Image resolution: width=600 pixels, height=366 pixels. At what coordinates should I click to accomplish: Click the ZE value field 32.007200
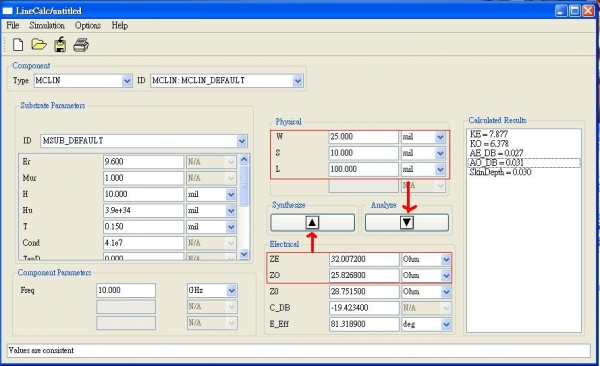(x=364, y=259)
